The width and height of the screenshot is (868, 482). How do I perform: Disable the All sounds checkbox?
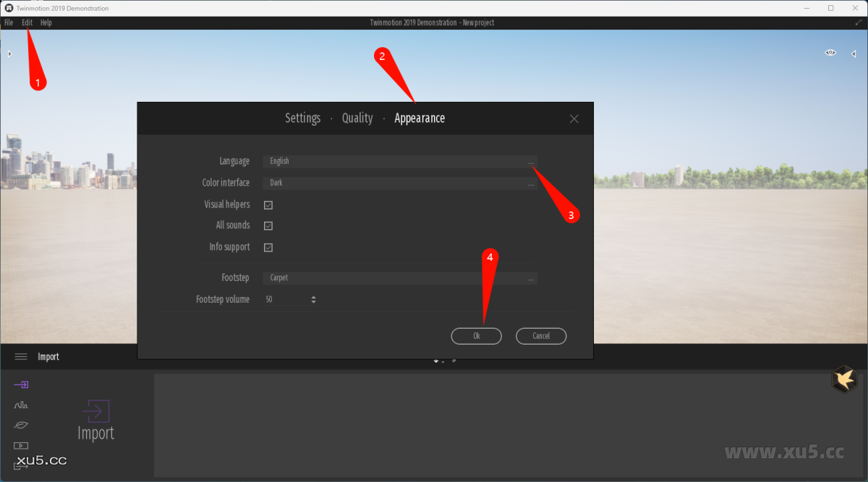(x=268, y=225)
